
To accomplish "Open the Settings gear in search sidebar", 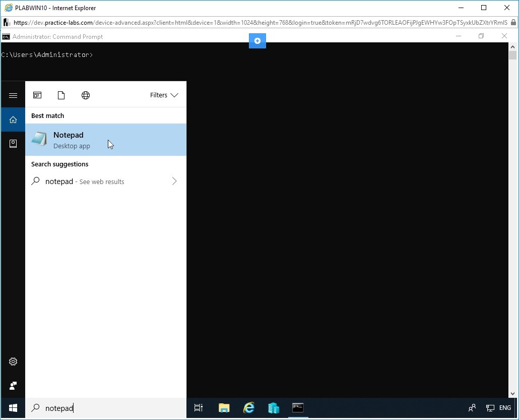I will pos(13,362).
